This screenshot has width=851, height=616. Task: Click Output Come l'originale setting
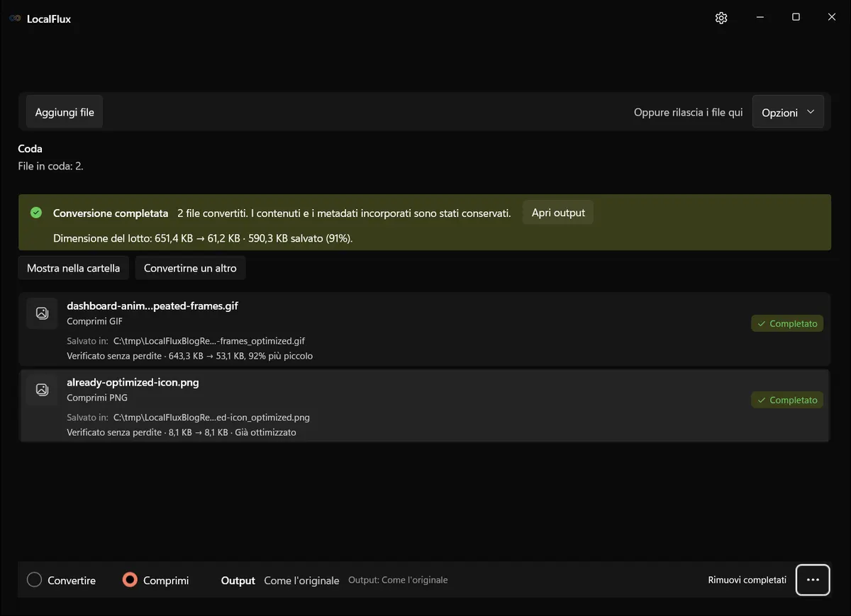[x=280, y=580]
